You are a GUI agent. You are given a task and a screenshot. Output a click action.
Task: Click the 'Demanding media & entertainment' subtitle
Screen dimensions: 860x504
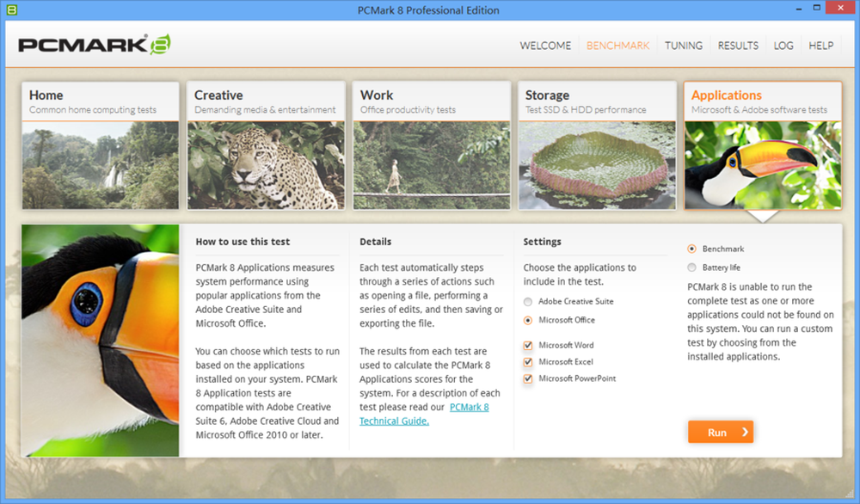click(x=265, y=110)
